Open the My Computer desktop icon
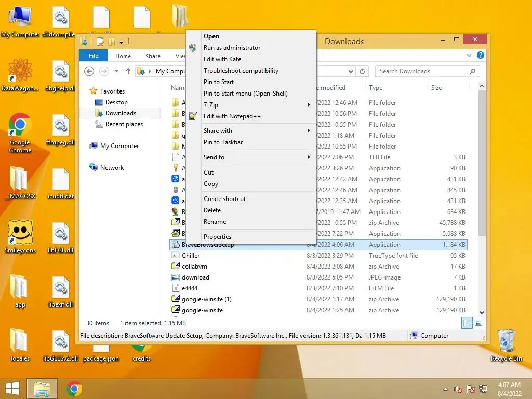This screenshot has width=532, height=399. pyautogui.click(x=20, y=20)
